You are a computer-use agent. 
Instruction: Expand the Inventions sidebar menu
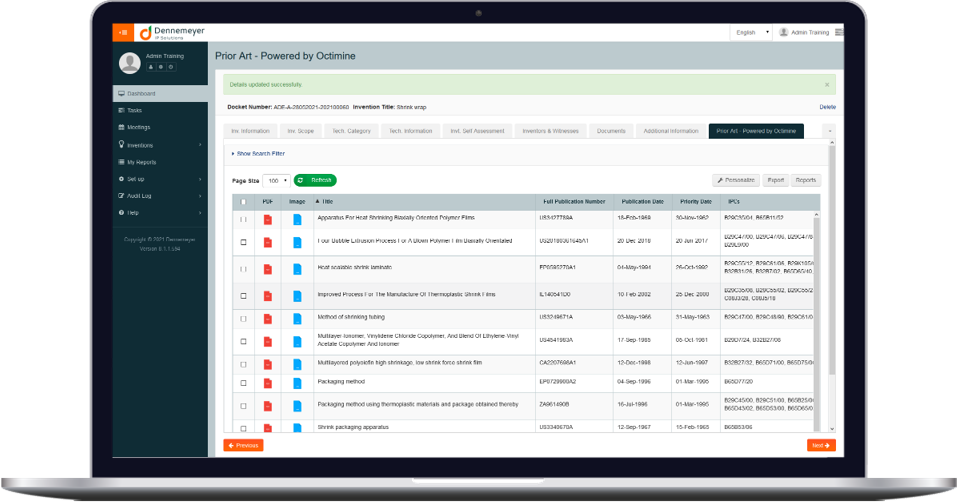click(x=160, y=145)
